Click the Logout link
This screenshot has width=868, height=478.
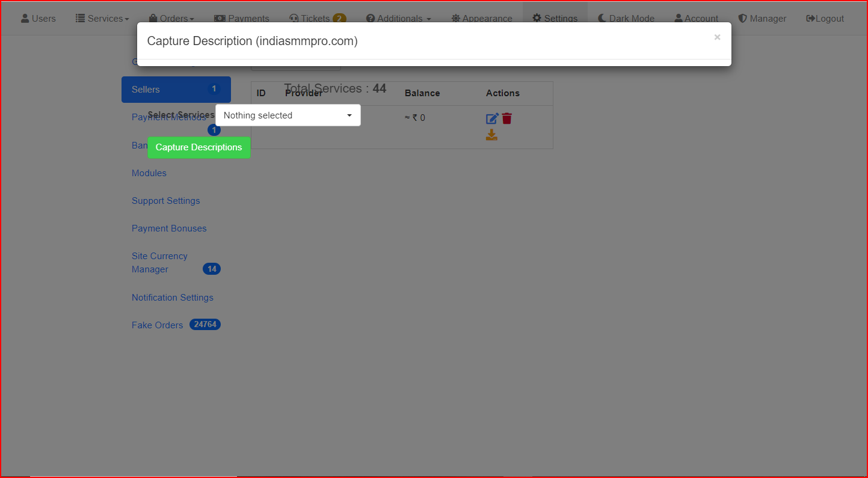pos(825,18)
